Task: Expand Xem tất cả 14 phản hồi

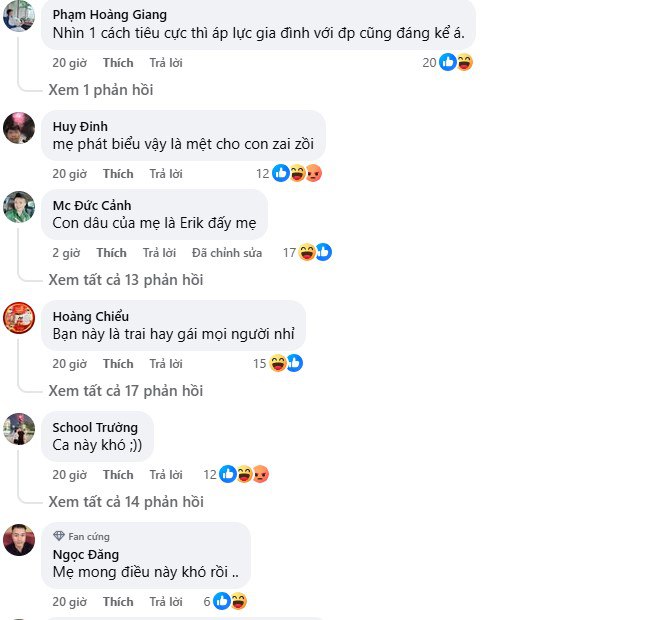Action: tap(126, 502)
